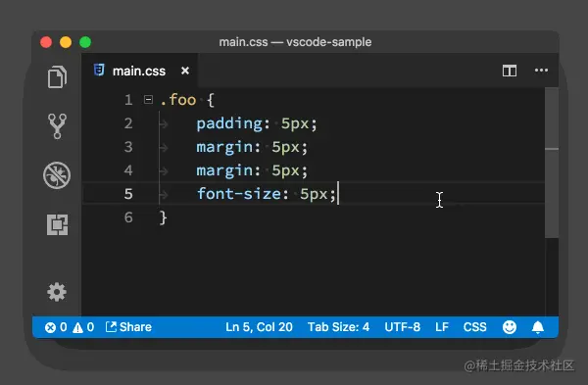Click line number 2 in the gutter

coord(128,123)
